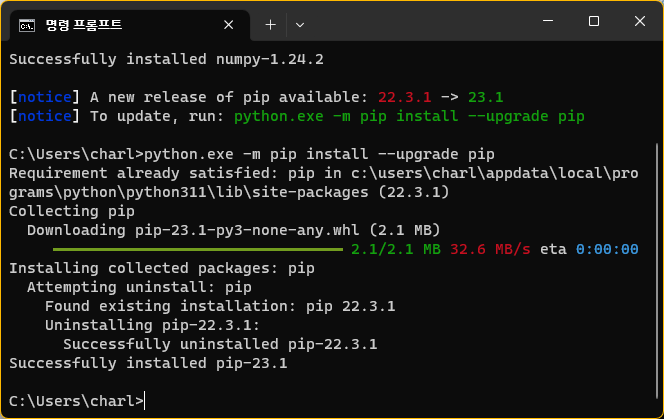664x419 pixels.
Task: Click the Command Prompt icon in the tab
Action: coord(27,25)
